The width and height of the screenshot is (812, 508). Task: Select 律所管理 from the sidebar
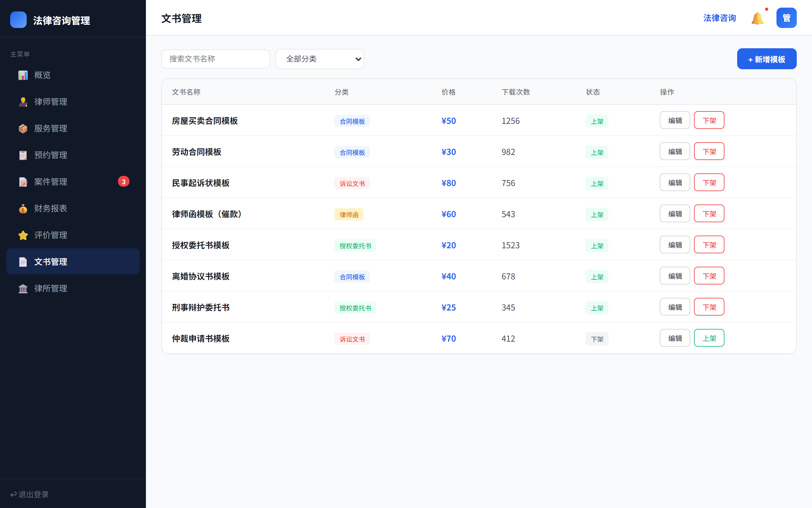(x=73, y=288)
